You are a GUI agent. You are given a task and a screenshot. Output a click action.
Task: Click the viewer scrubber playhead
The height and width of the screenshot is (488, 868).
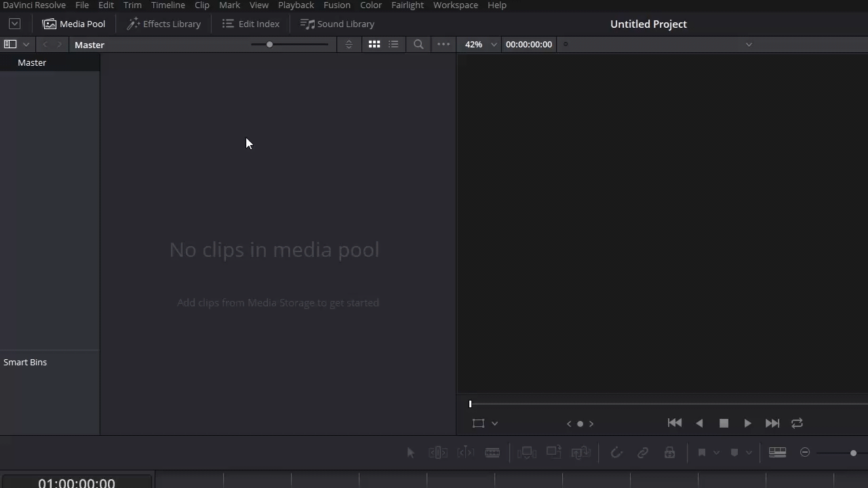tap(470, 404)
